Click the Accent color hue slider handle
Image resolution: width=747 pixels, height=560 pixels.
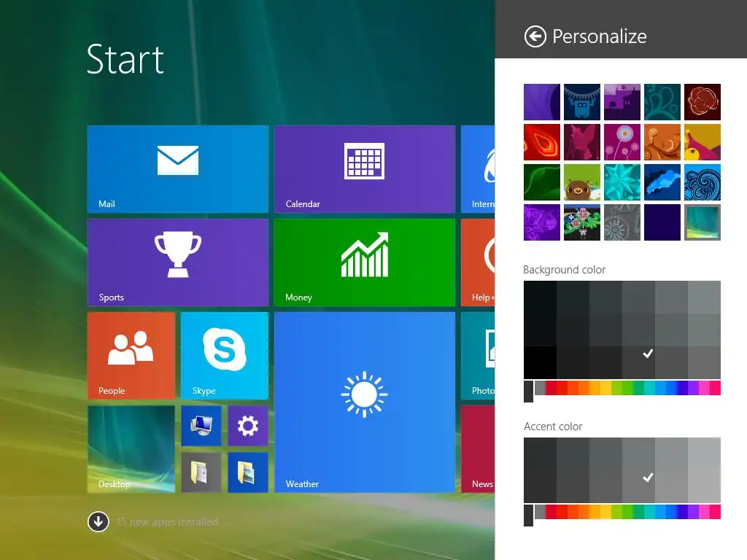click(528, 516)
